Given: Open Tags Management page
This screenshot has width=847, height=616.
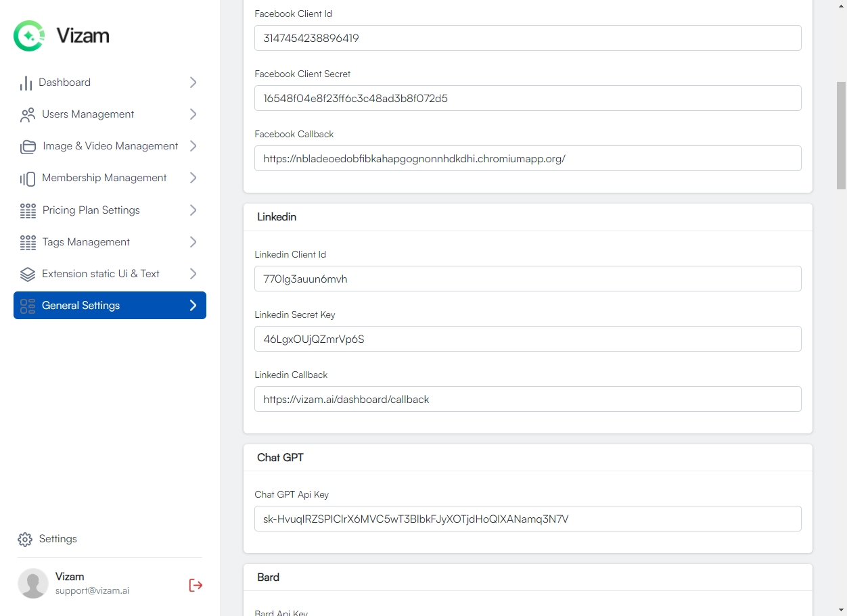Looking at the screenshot, I should pos(110,242).
